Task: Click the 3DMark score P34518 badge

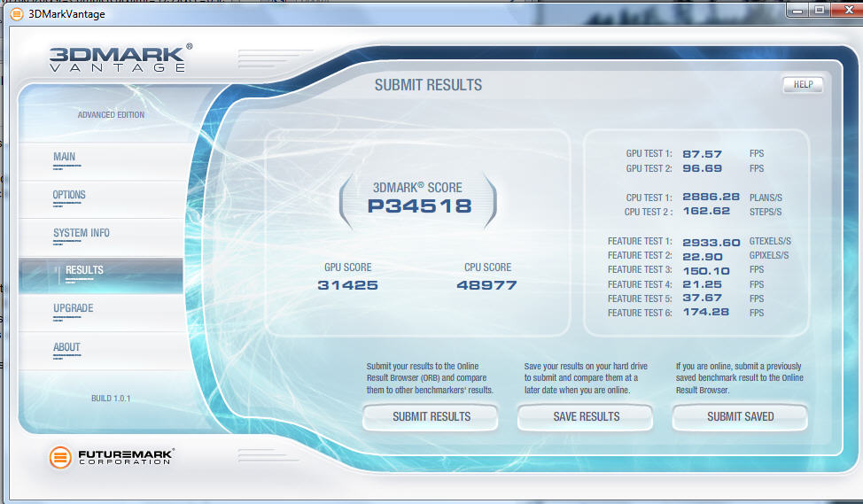Action: 417,205
